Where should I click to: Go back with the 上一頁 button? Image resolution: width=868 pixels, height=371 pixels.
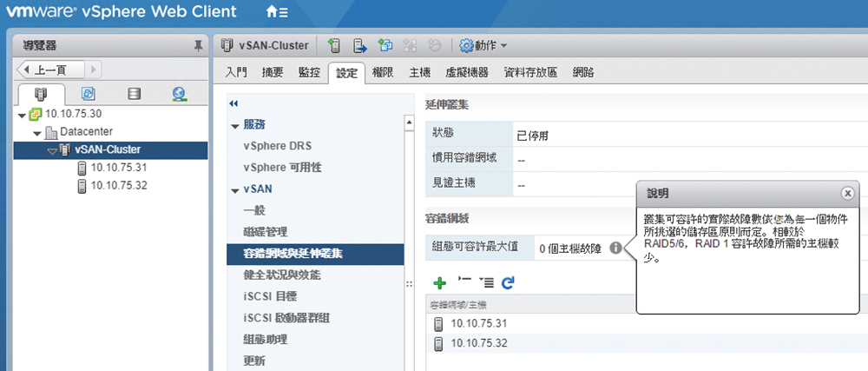coord(50,70)
